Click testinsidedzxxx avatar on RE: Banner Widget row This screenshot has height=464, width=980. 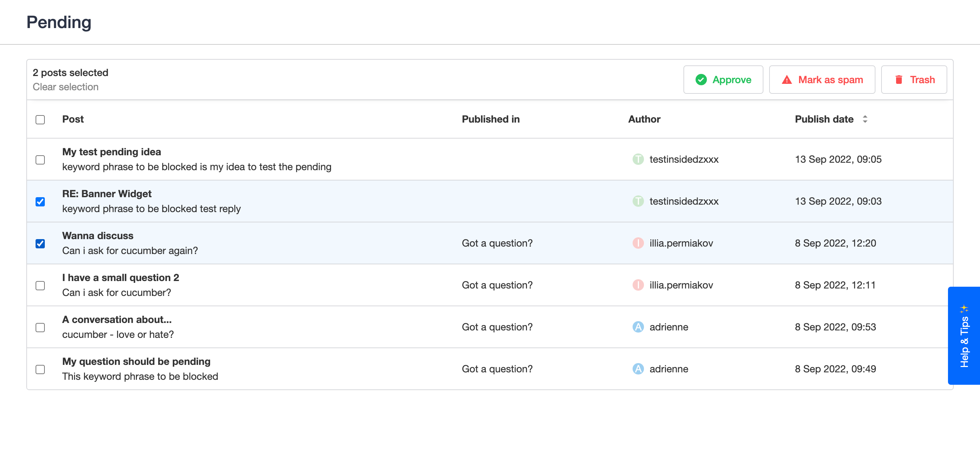tap(638, 201)
